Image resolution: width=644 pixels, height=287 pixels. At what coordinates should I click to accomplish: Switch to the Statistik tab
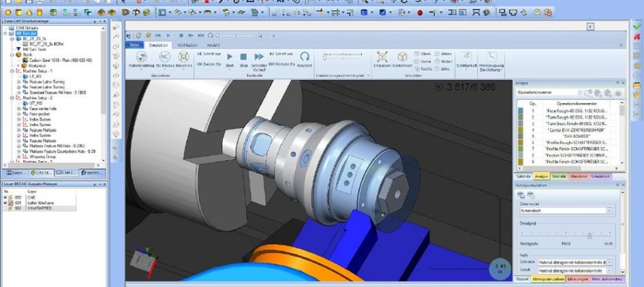559,177
